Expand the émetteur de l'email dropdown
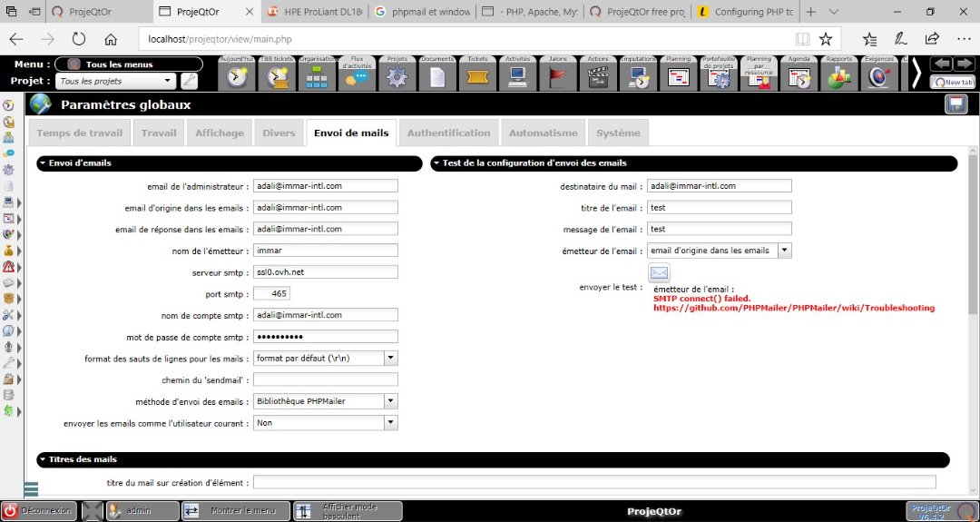980x522 pixels. [784, 251]
